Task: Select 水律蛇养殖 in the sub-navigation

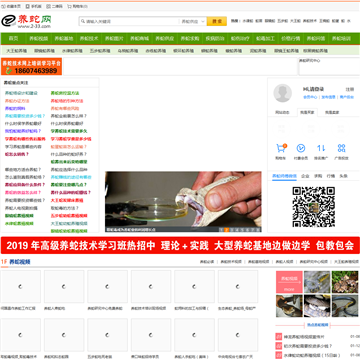Action: click(x=72, y=51)
